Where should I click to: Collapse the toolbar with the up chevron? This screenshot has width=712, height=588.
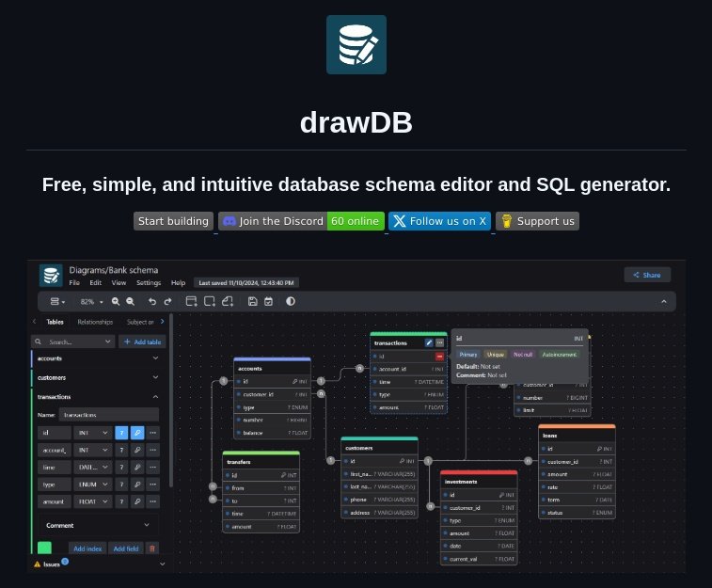pyautogui.click(x=663, y=301)
